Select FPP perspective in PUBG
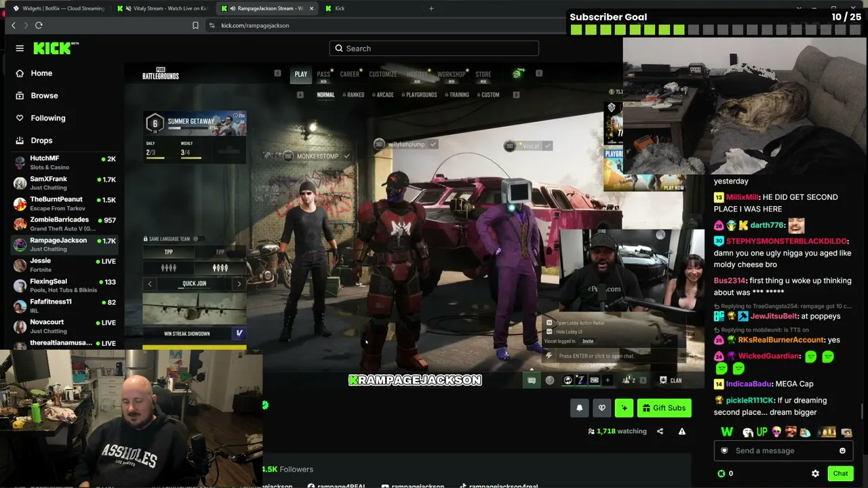The width and height of the screenshot is (868, 488). [220, 252]
